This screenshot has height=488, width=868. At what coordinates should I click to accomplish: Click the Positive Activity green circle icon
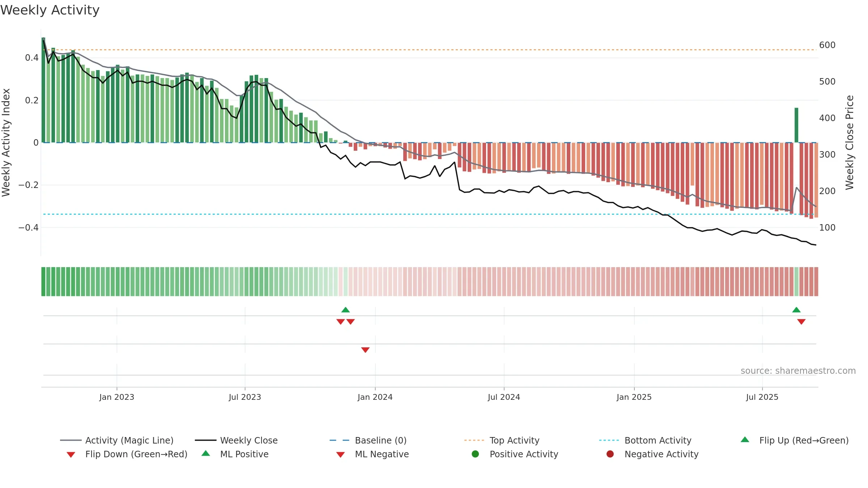click(475, 454)
